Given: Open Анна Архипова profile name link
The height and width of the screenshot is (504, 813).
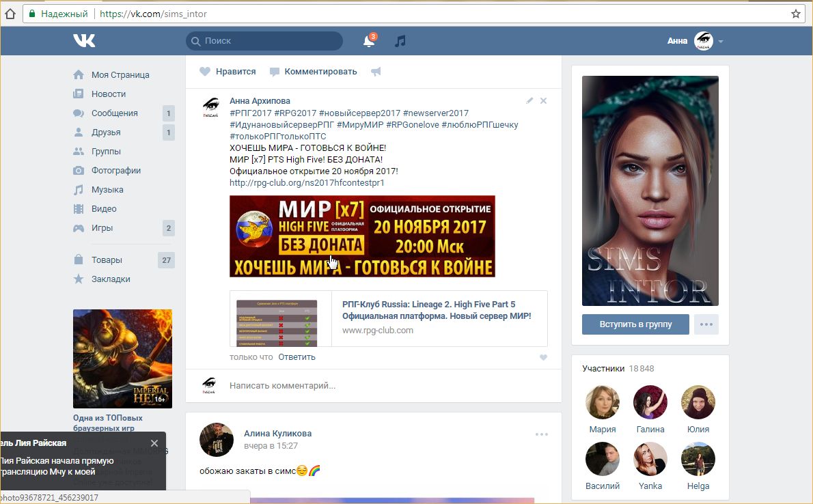Looking at the screenshot, I should click(260, 101).
